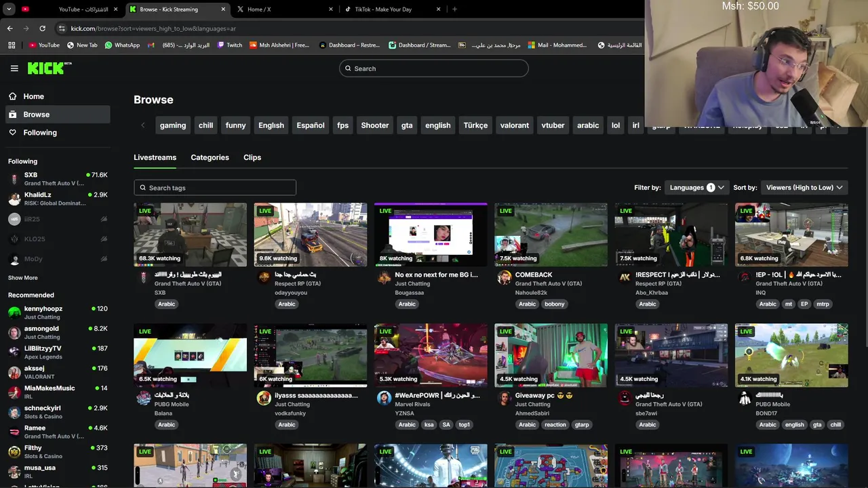868x488 pixels.
Task: Go to Home in the sidebar
Action: (x=58, y=96)
